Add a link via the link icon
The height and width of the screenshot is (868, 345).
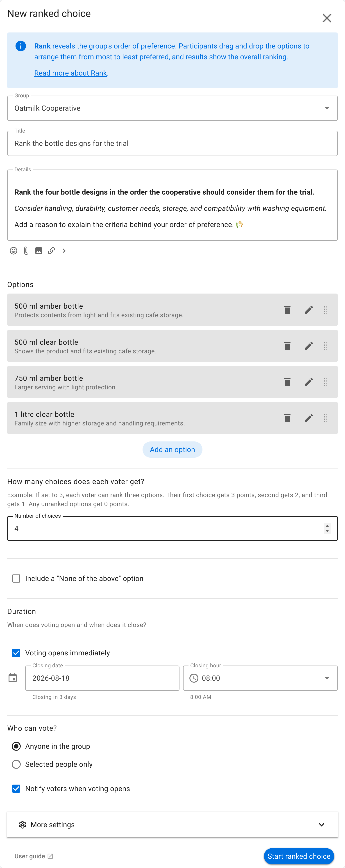pos(51,251)
